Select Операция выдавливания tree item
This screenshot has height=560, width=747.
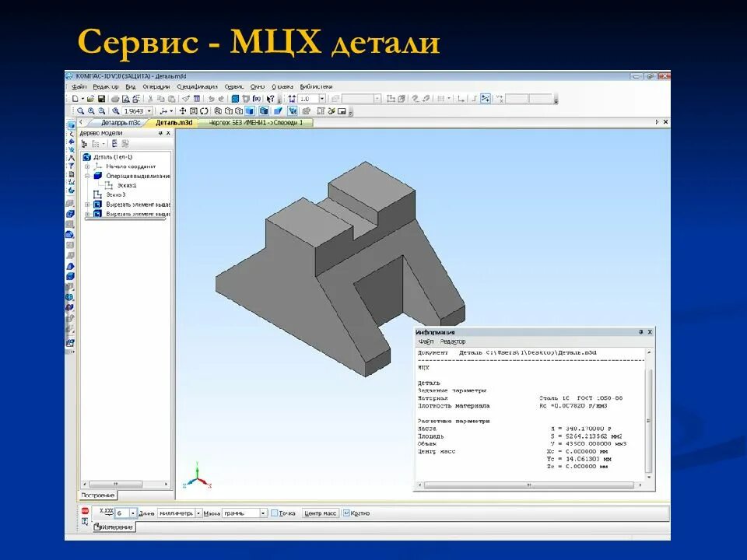pos(138,176)
